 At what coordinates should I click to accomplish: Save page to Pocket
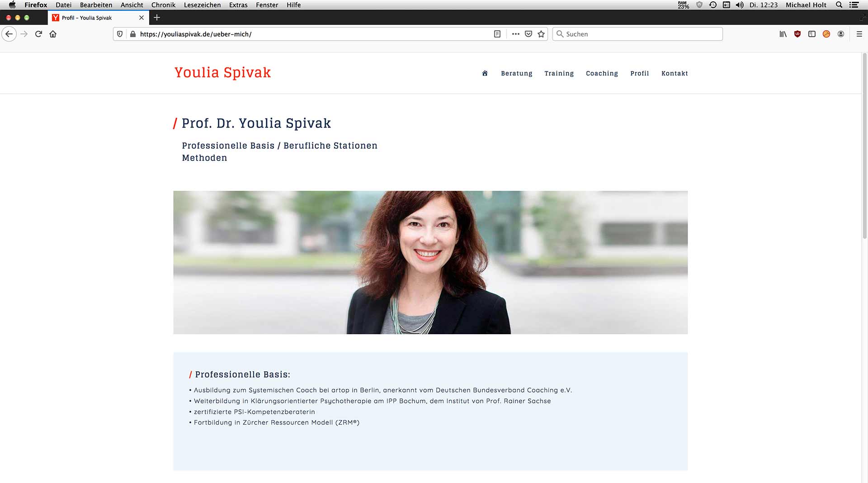click(528, 34)
